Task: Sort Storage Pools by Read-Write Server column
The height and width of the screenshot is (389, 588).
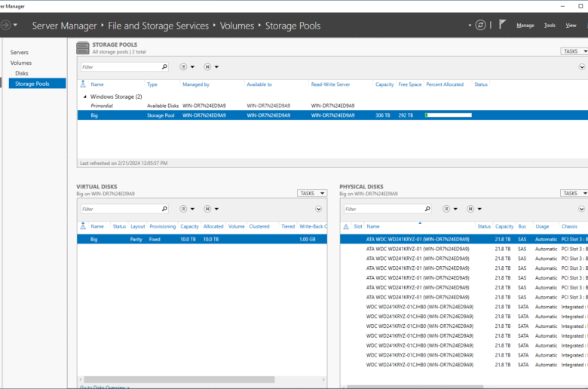Action: pyautogui.click(x=330, y=84)
